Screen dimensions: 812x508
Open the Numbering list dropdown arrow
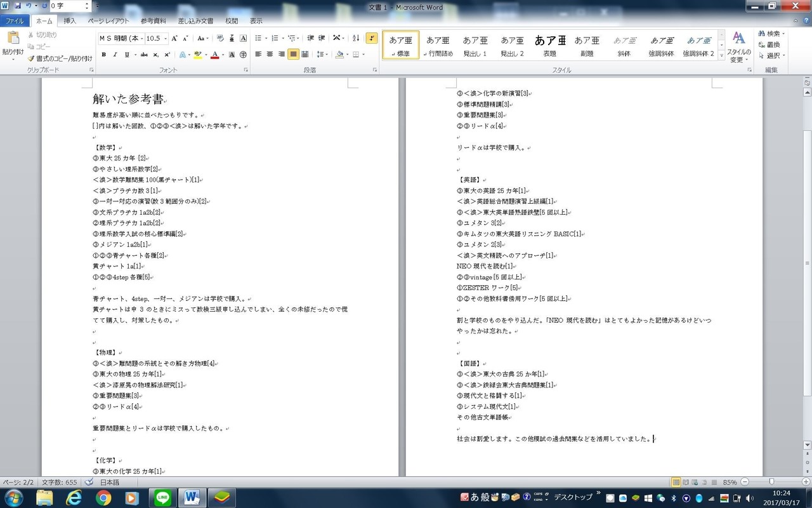click(282, 38)
